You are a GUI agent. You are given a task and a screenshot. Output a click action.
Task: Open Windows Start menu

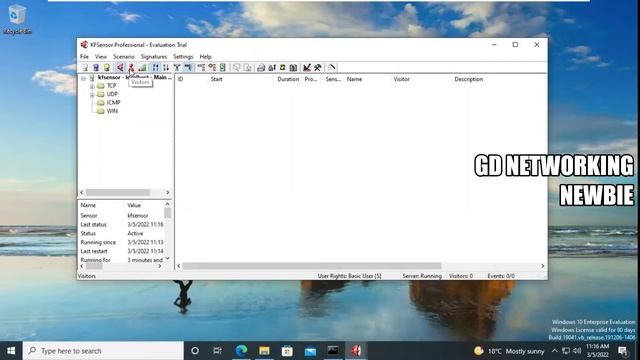11,351
